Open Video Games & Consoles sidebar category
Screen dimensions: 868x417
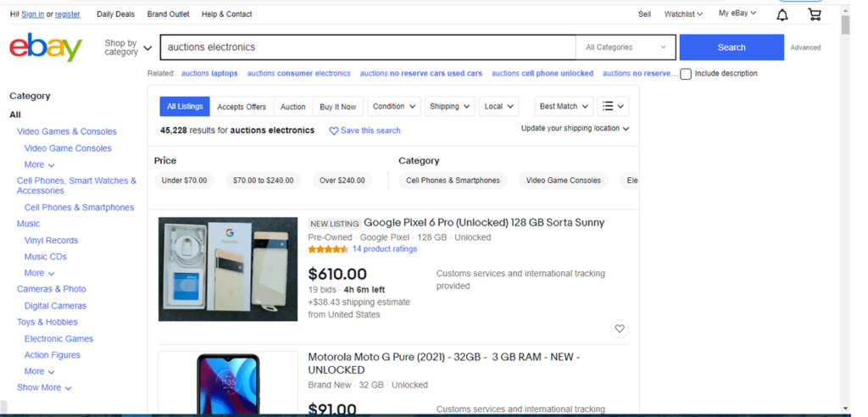coord(66,132)
